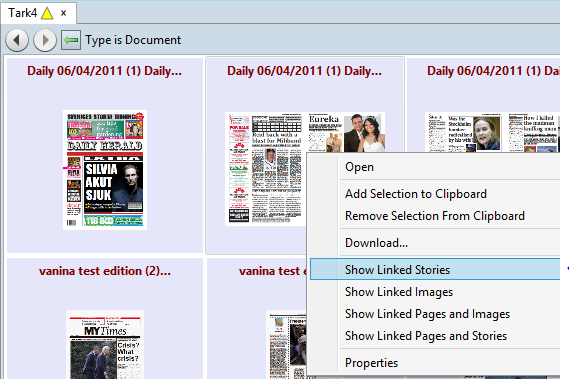Choose Open from the context menu
The width and height of the screenshot is (569, 379).
[434, 167]
